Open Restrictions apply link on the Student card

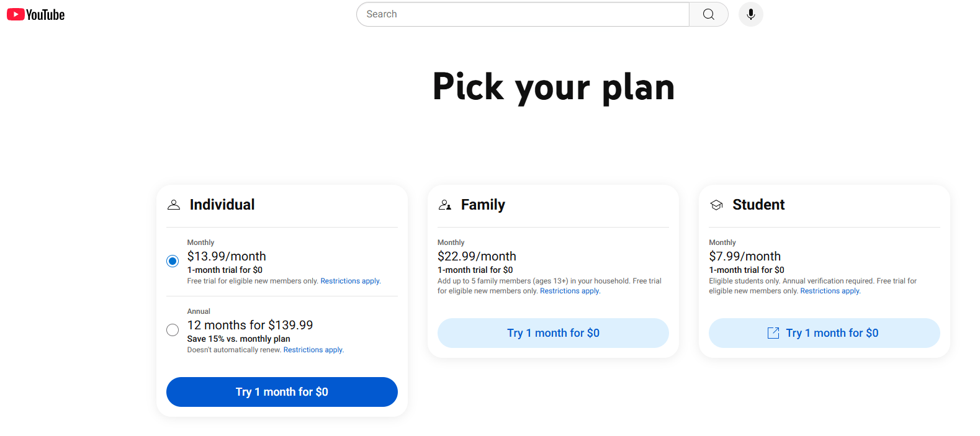coord(829,290)
